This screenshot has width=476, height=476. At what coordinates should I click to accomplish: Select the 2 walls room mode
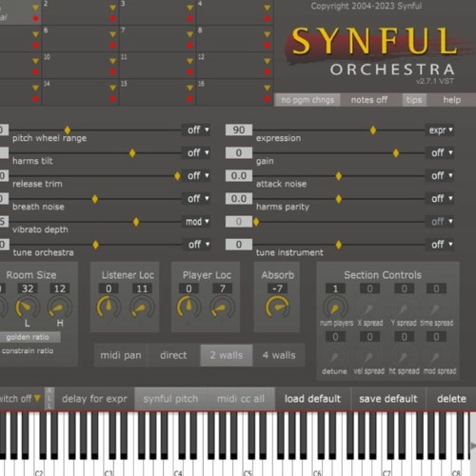click(227, 355)
